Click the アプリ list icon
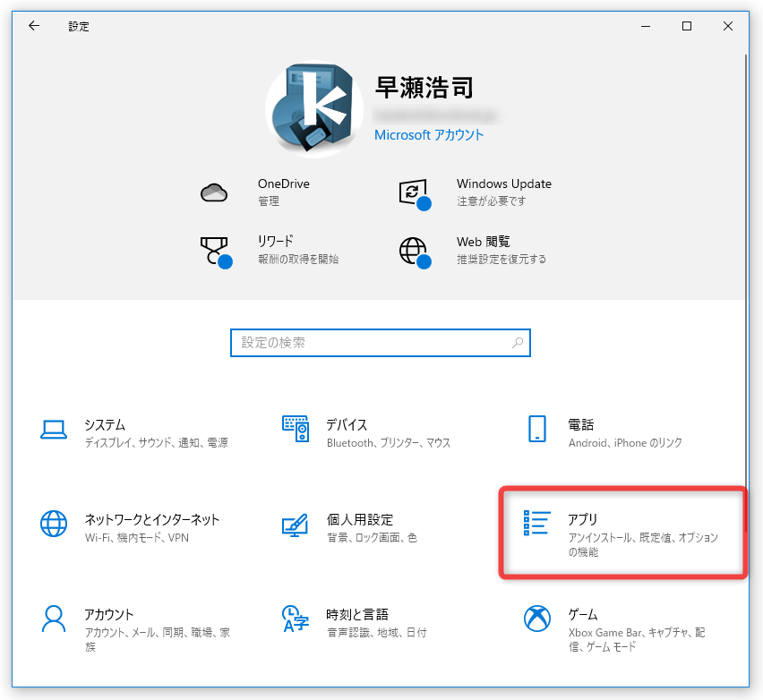Image resolution: width=763 pixels, height=700 pixels. pos(537,523)
